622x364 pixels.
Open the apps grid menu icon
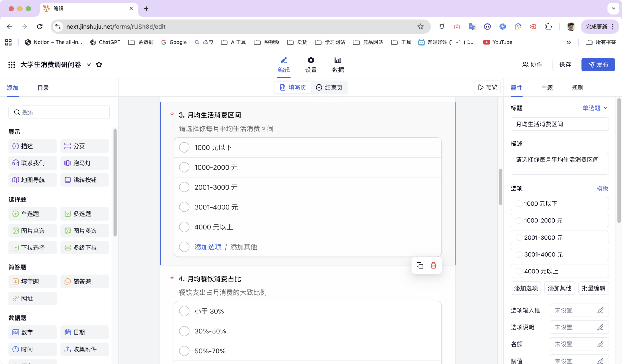12,64
